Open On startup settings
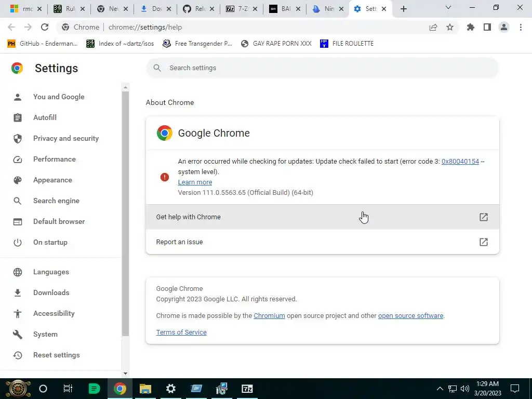532x399 pixels. [50, 242]
